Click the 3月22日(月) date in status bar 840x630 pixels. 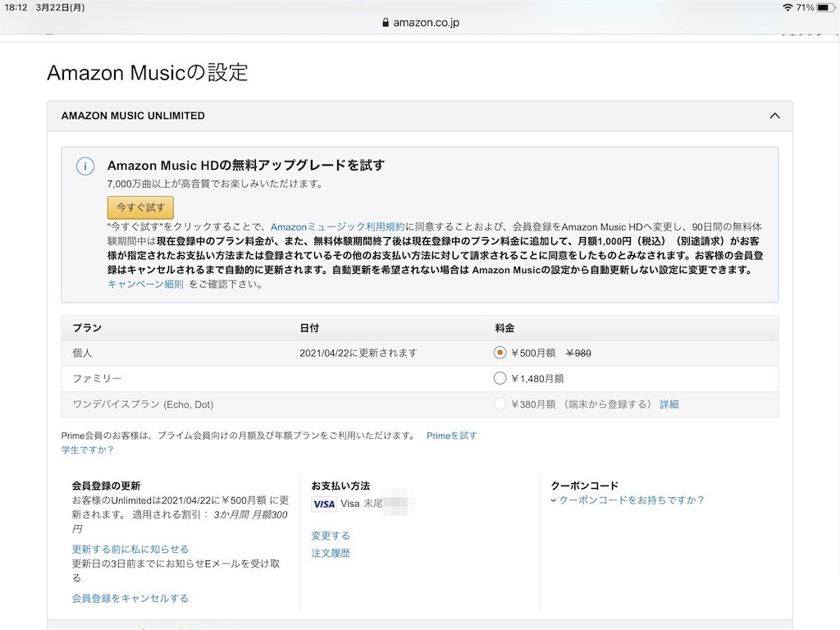coord(60,7)
